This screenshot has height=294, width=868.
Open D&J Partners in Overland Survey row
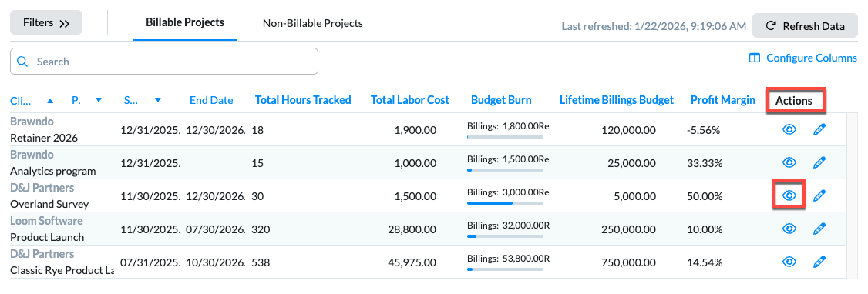tap(42, 187)
